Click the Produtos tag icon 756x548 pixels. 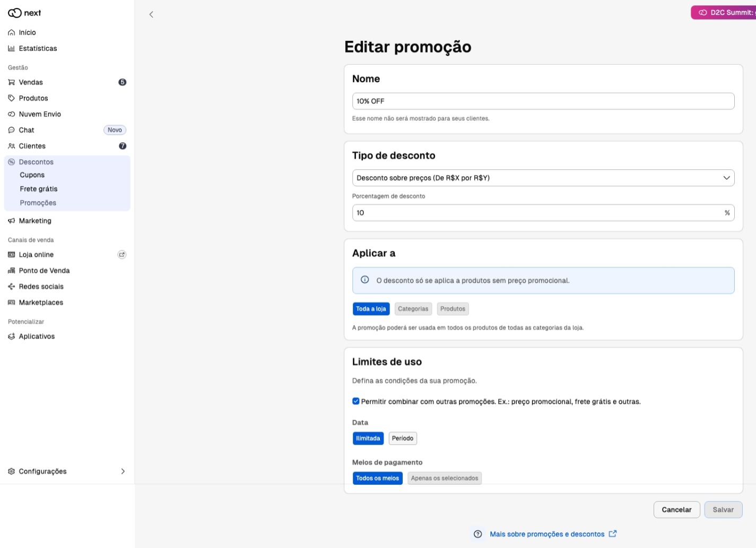(12, 99)
